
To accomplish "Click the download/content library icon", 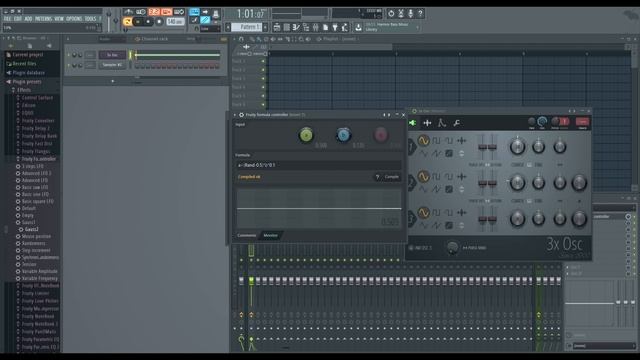I will (358, 27).
